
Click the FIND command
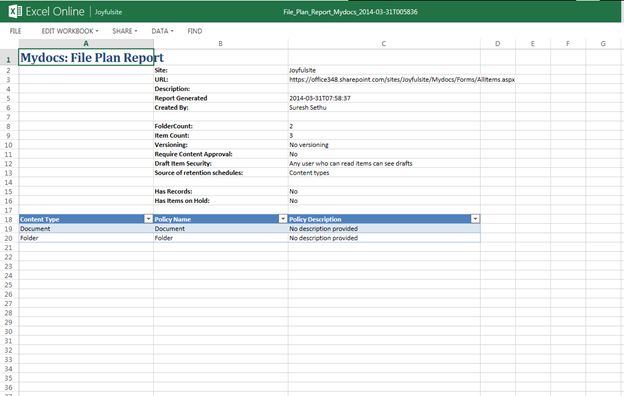pyautogui.click(x=195, y=31)
